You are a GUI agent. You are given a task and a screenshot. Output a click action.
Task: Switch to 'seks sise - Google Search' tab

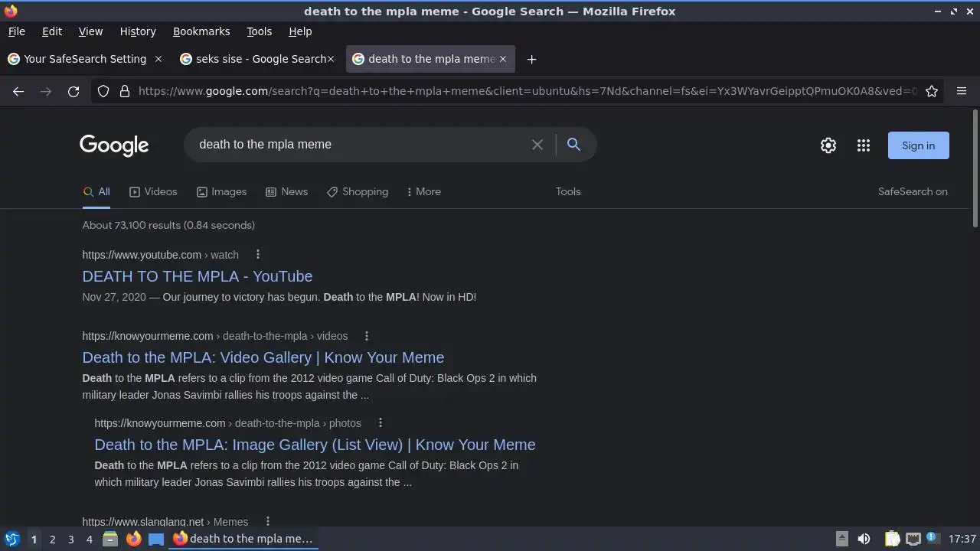pos(256,59)
